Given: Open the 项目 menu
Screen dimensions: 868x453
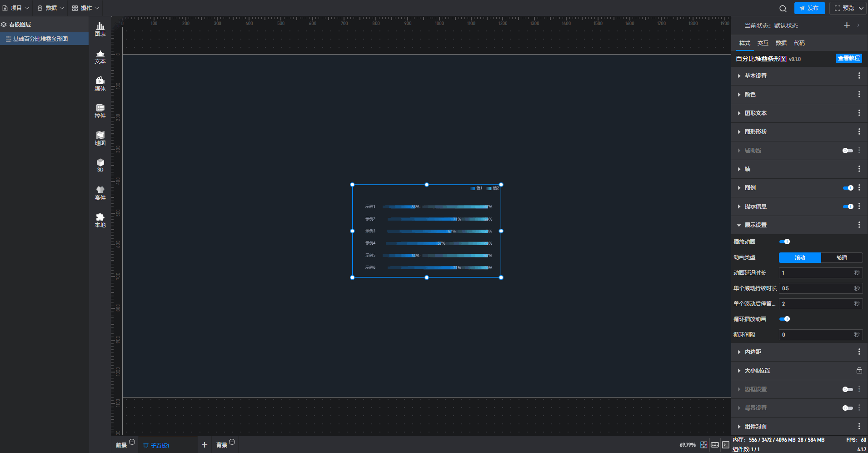Looking at the screenshot, I should coord(16,8).
